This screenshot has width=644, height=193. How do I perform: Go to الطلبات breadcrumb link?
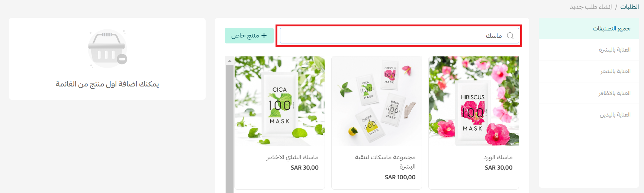point(629,7)
